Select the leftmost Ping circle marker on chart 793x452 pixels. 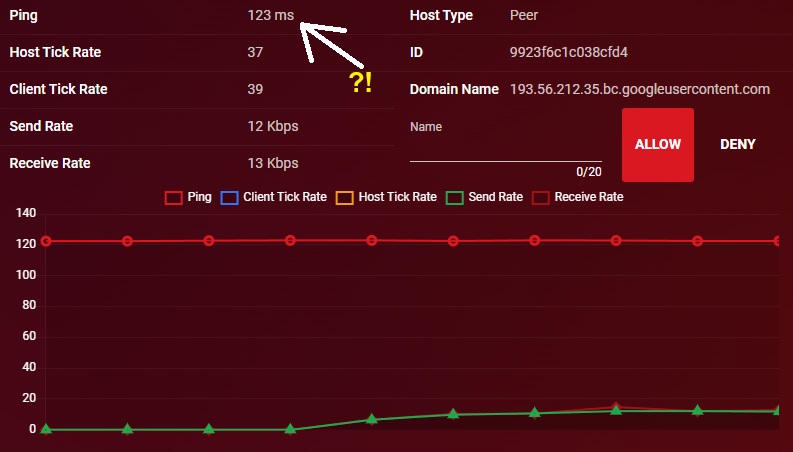click(46, 241)
